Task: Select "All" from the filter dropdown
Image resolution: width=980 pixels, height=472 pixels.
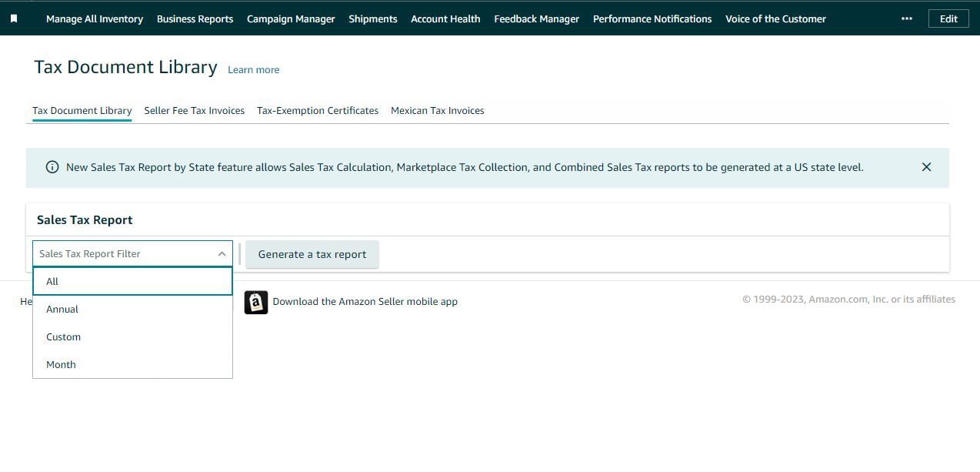Action: point(52,281)
